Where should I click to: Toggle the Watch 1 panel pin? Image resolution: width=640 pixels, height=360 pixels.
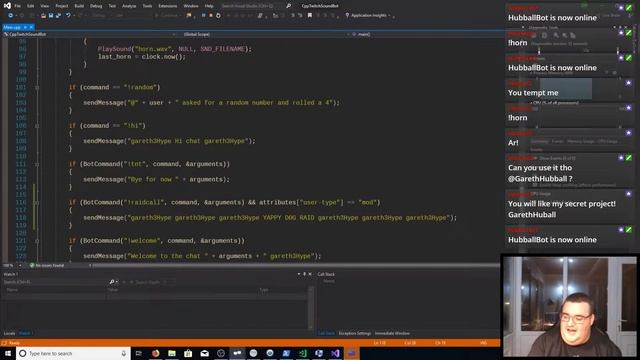coord(304,274)
